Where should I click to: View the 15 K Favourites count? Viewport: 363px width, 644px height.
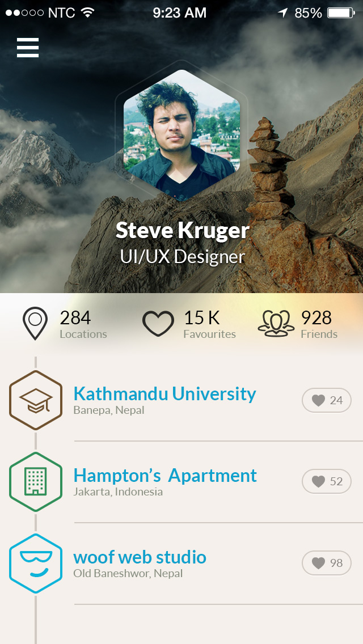pos(210,324)
